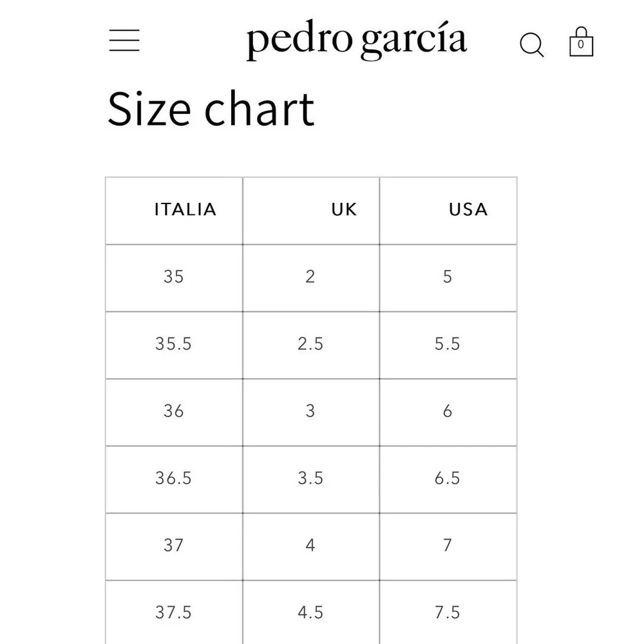The height and width of the screenshot is (644, 644).
Task: Click the pedro garcía logo
Action: (356, 40)
